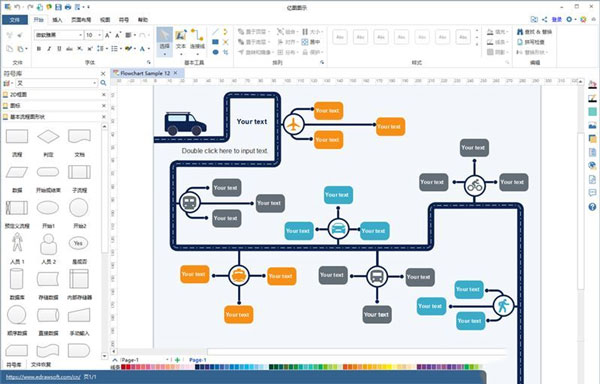Expand the Page-1 page selector dropdown
600x384 pixels.
pos(167,360)
